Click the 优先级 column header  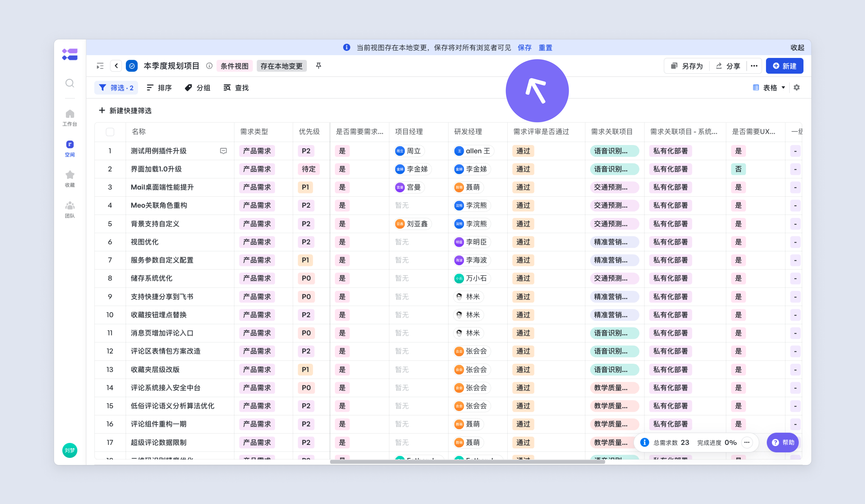(x=309, y=132)
